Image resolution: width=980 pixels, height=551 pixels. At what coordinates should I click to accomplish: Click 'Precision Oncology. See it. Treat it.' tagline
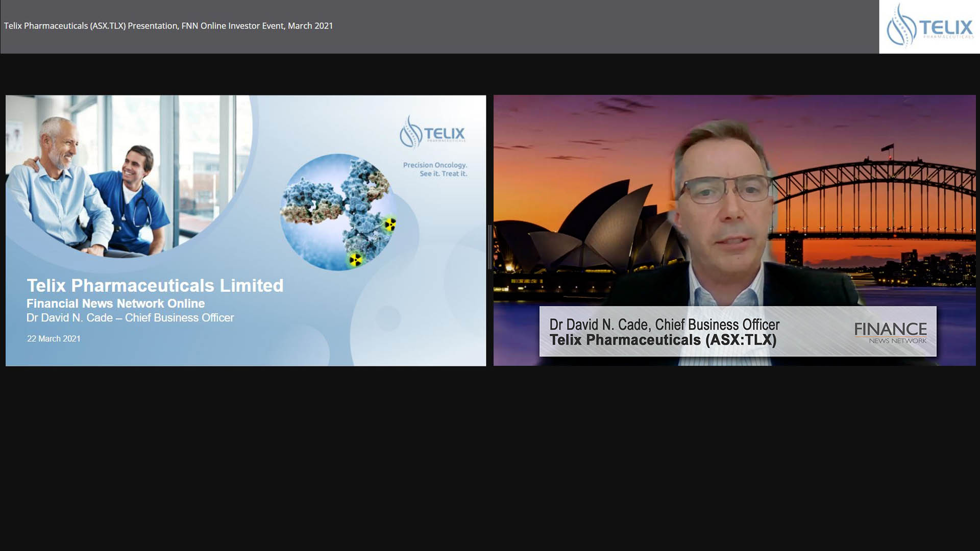point(435,169)
